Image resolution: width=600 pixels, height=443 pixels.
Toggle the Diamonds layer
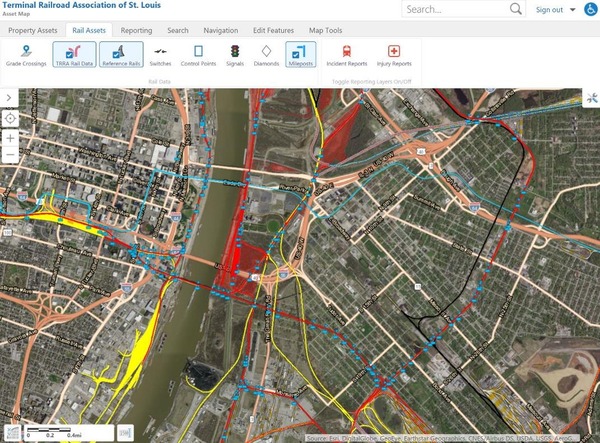266,55
